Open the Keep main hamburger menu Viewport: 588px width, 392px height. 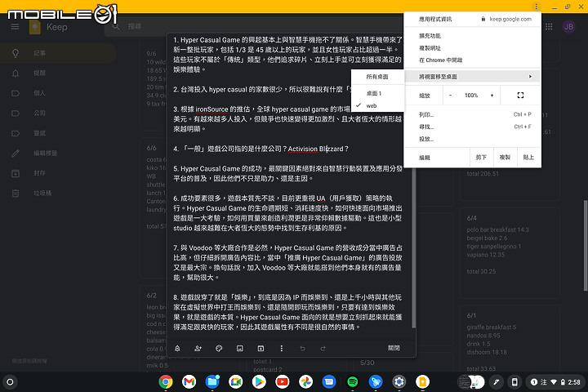coord(15,27)
